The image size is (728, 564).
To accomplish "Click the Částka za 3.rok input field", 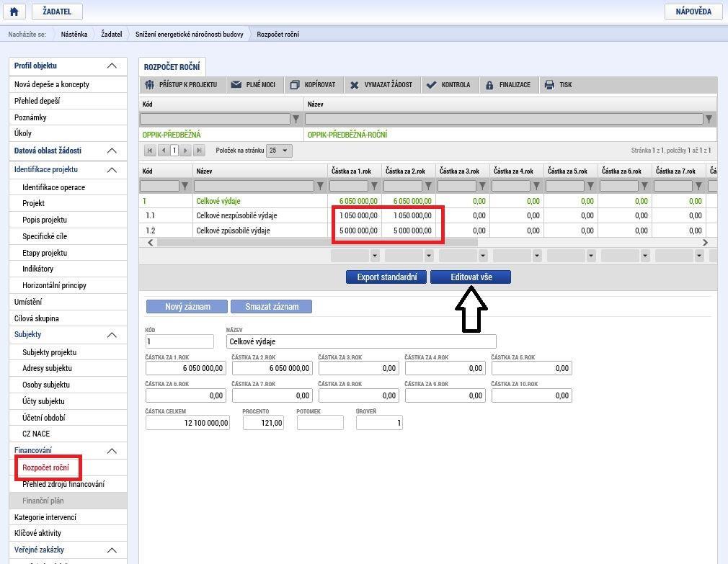I will tap(358, 368).
